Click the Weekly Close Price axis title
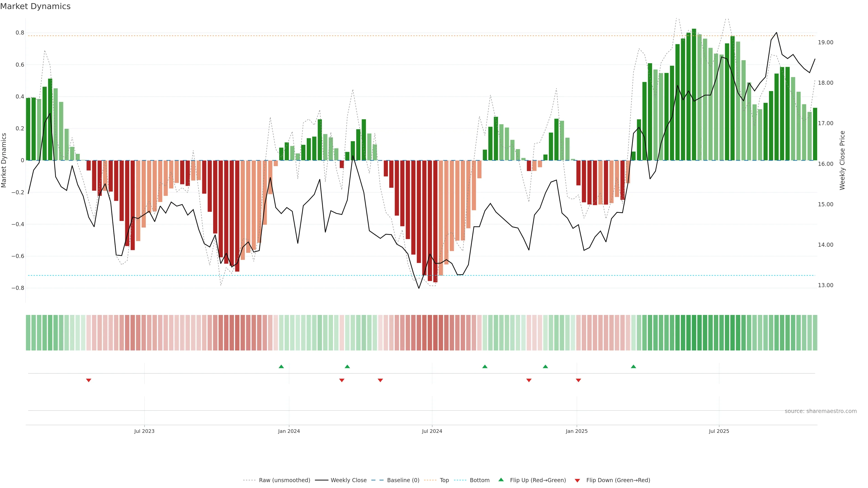The width and height of the screenshot is (868, 488). point(842,160)
